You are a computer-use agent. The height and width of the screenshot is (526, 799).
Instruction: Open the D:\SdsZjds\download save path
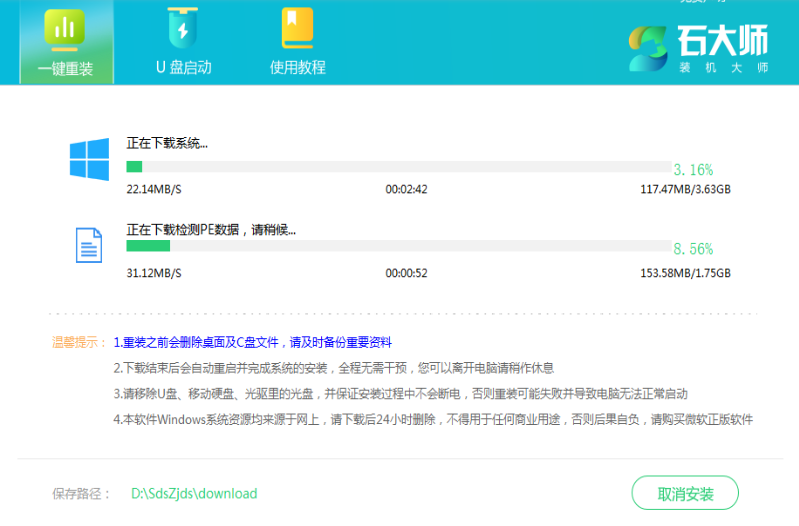coord(194,493)
